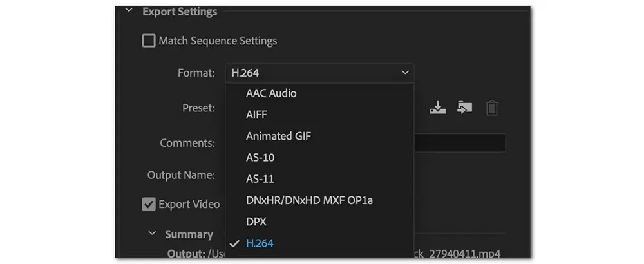Uncheck the Export Video checkbox
This screenshot has width=644, height=264.
click(x=149, y=204)
